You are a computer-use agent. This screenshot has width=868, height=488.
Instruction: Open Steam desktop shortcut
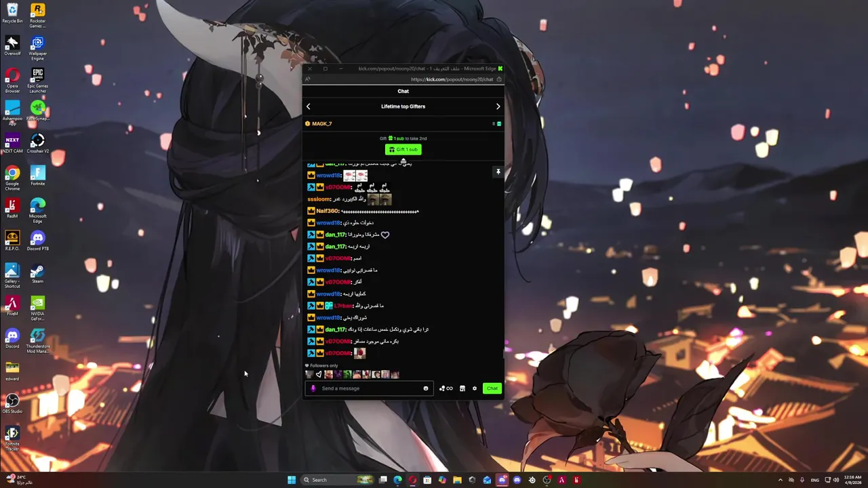coord(37,274)
